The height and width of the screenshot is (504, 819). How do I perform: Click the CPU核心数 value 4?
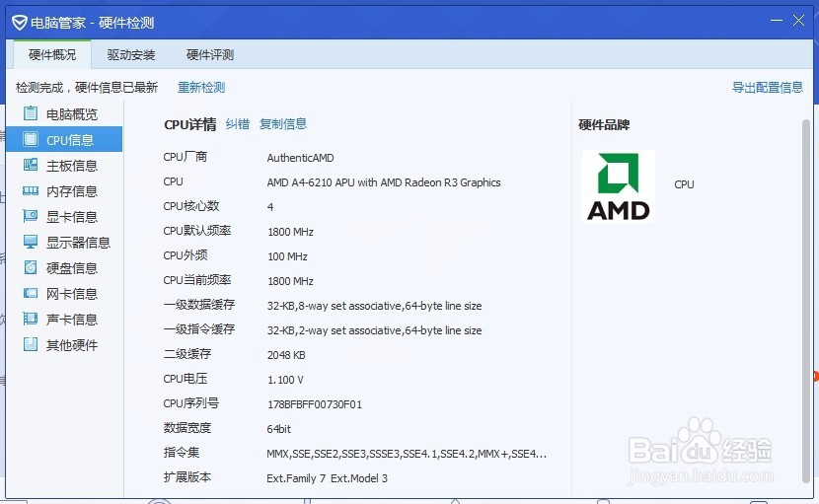tap(270, 207)
